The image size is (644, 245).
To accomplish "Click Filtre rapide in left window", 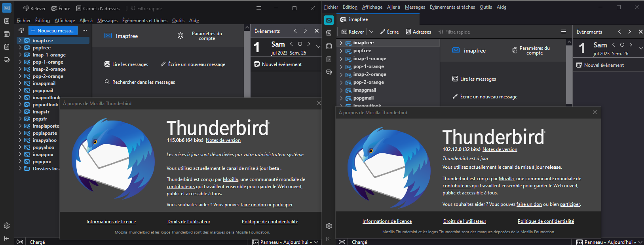I will click(146, 8).
